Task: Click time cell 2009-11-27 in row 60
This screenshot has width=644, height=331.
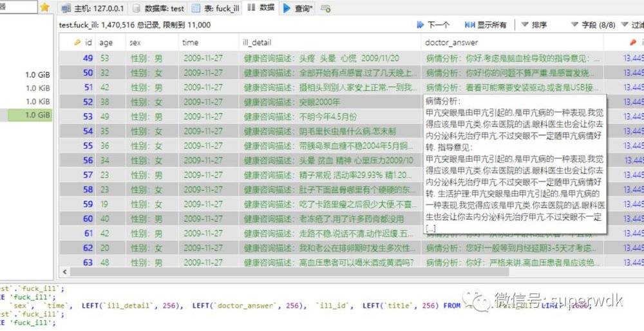Action: (209, 218)
